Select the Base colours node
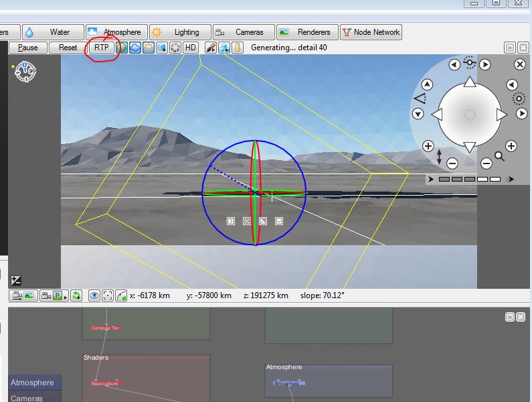Viewport: 532px width, 402px height. 106,383
